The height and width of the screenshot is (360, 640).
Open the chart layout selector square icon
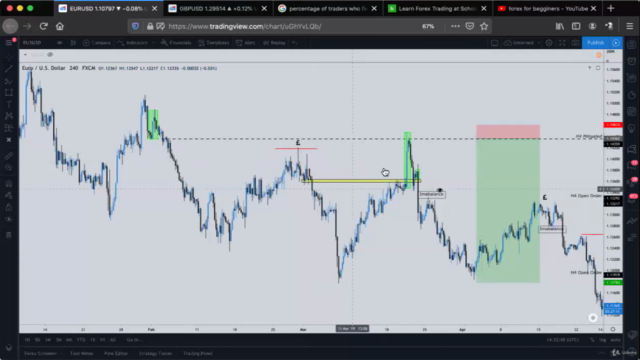pos(494,42)
